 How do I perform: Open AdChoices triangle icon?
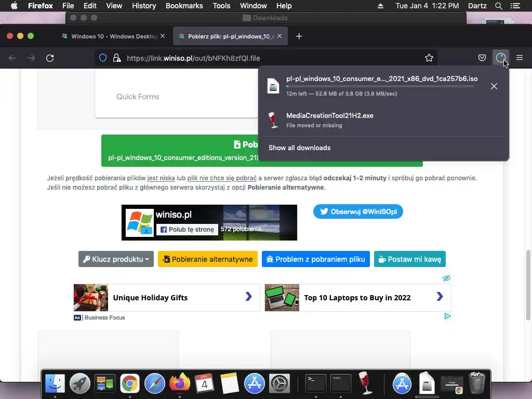(x=447, y=316)
